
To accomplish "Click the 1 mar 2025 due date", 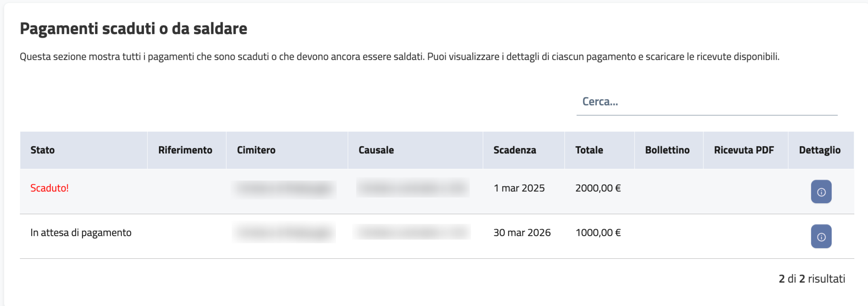I will click(x=519, y=188).
